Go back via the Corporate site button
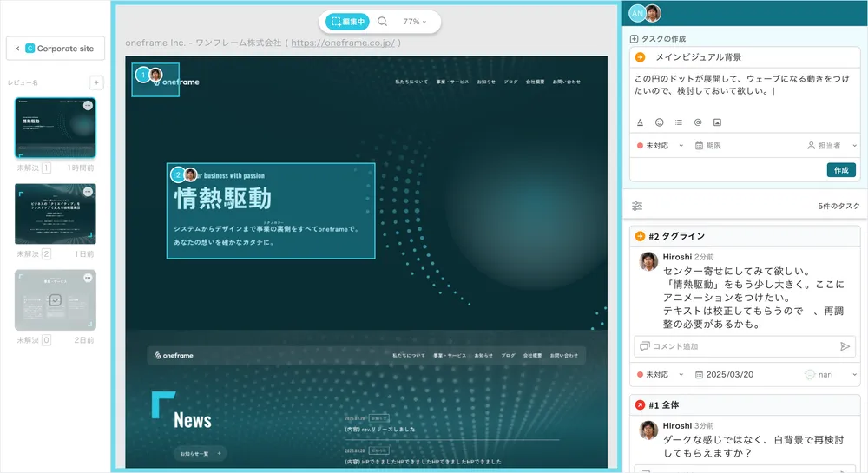 point(56,49)
